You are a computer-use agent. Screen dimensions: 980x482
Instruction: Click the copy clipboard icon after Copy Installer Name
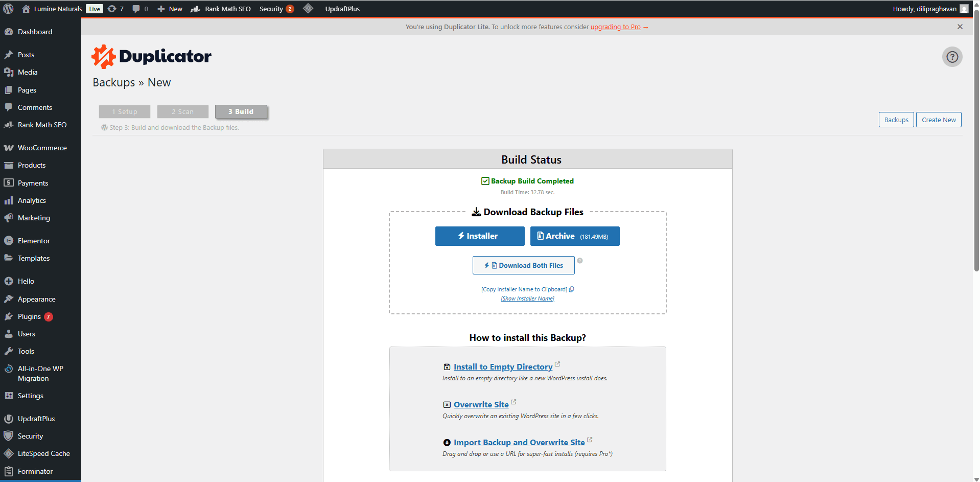572,289
